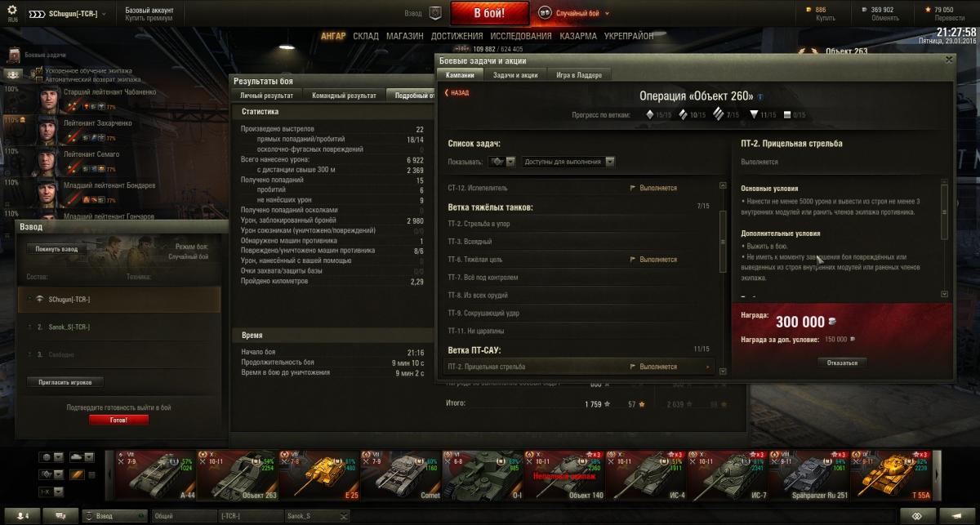Open the Доступны для выполнения dropdown
The width and height of the screenshot is (980, 525).
click(x=568, y=162)
